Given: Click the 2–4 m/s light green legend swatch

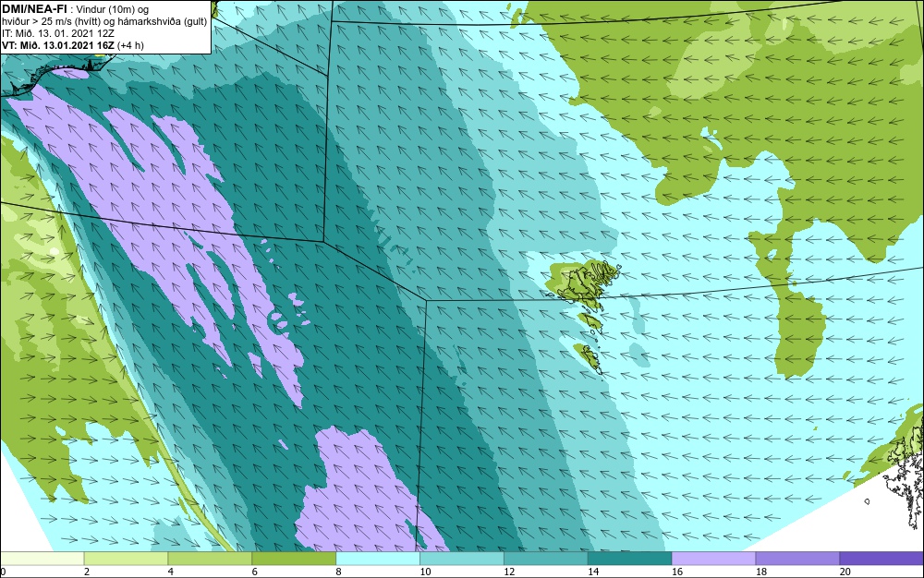Looking at the screenshot, I should pyautogui.click(x=126, y=559).
